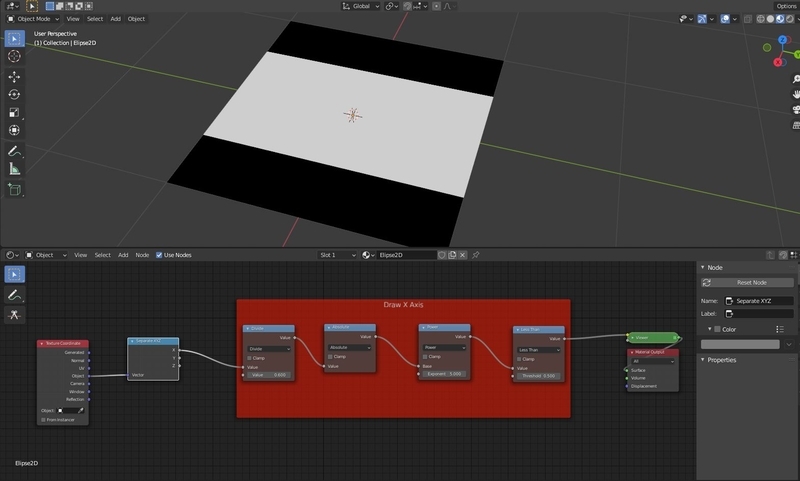Toggle proportional editing icon

coord(436,6)
